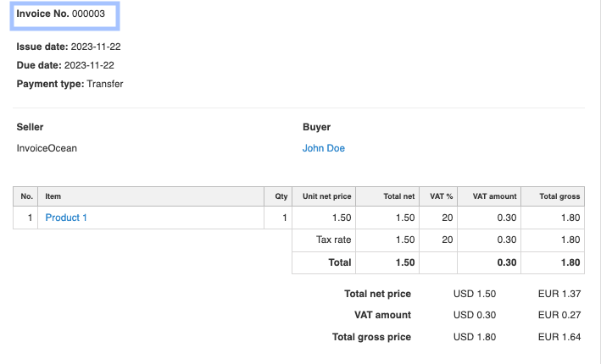Click the Due date line

[65, 65]
